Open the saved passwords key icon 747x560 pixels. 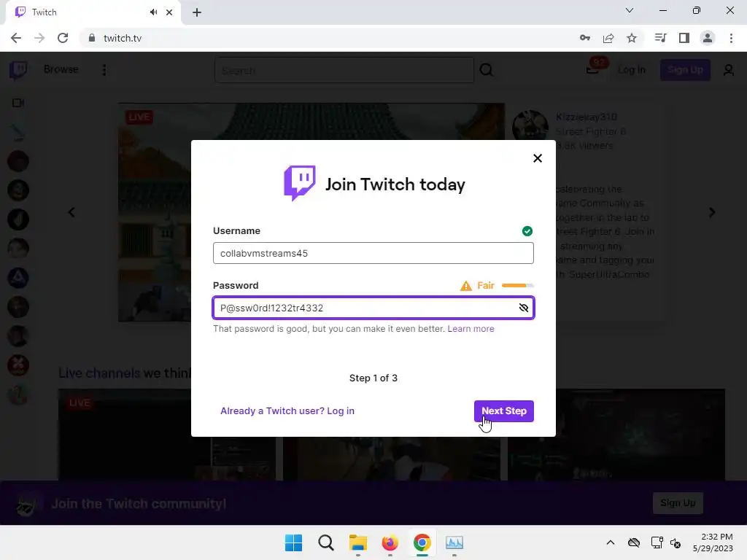(585, 38)
